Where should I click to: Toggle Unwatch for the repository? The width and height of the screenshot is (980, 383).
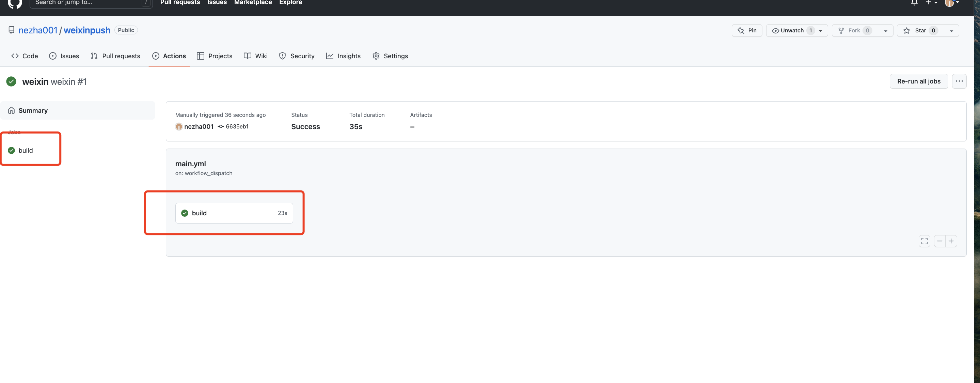tap(792, 30)
